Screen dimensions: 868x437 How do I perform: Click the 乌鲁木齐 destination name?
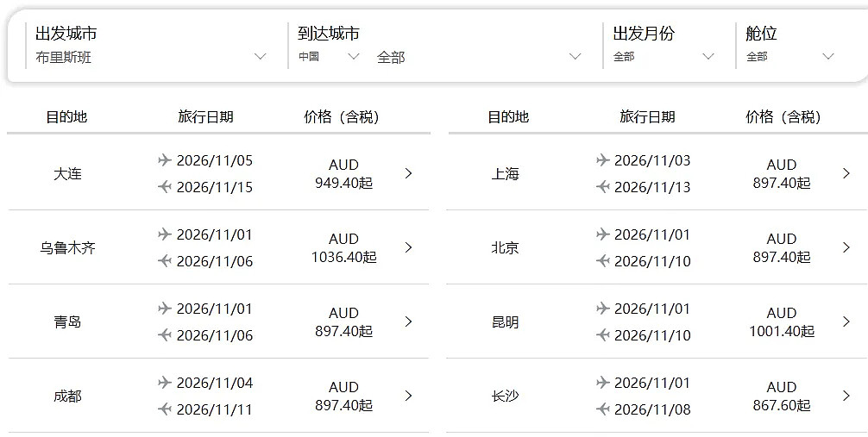67,248
